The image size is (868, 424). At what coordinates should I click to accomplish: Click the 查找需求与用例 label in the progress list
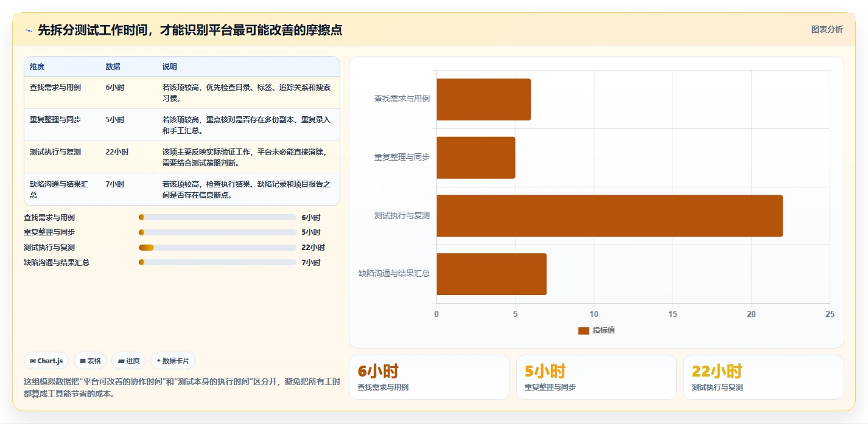coord(49,217)
